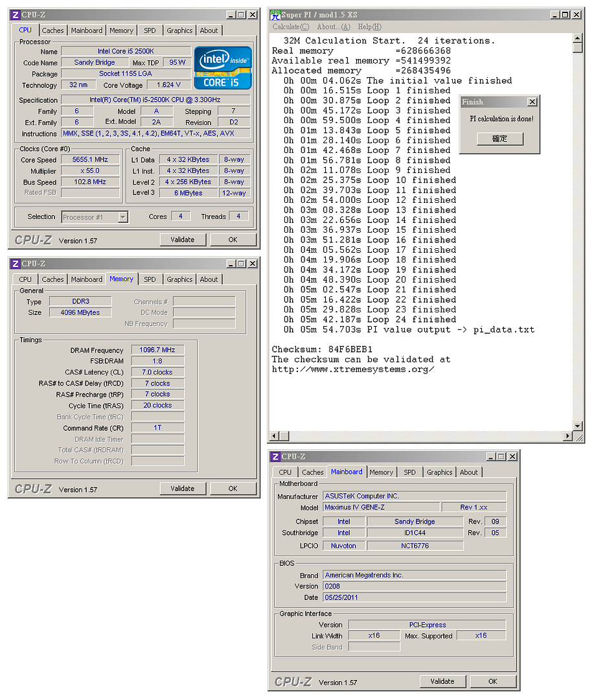
Task: Click the FSB:DRAM value '1:8'
Action: [x=157, y=361]
